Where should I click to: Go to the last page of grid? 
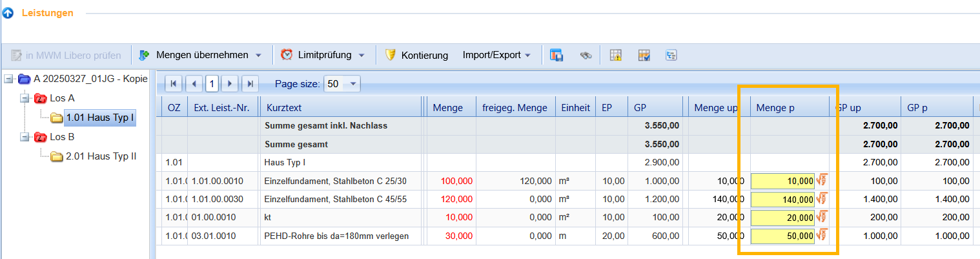250,83
